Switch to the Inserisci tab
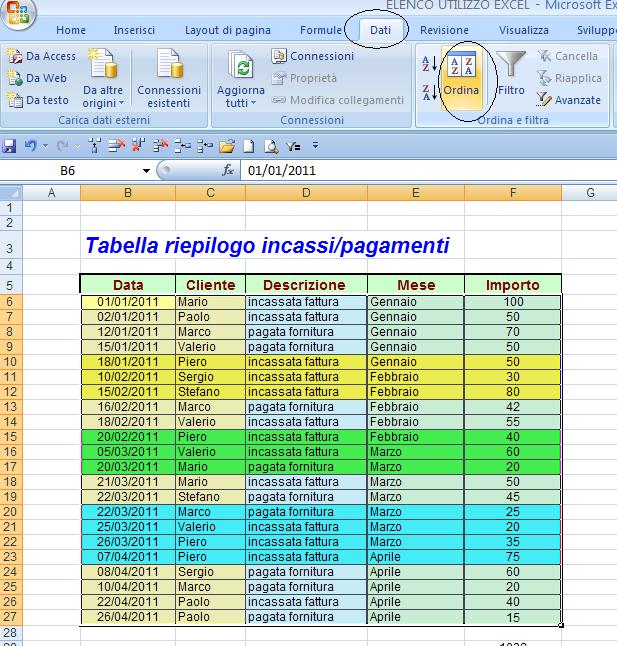Viewport: 617px width, 646px height. pos(134,30)
